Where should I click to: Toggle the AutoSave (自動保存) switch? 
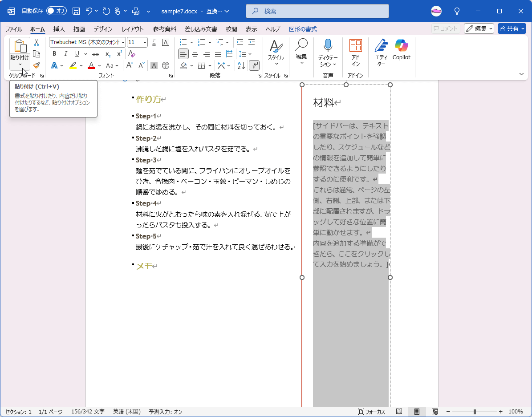pos(56,11)
